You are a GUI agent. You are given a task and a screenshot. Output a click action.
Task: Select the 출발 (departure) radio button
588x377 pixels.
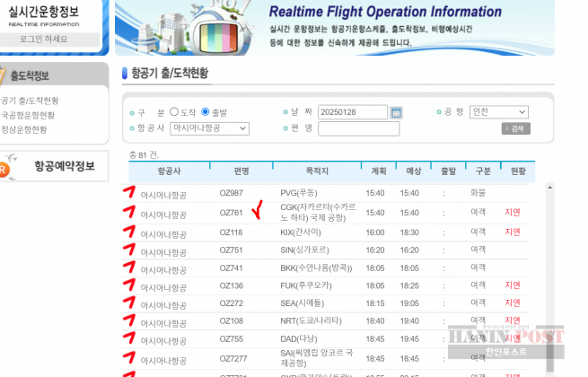206,112
